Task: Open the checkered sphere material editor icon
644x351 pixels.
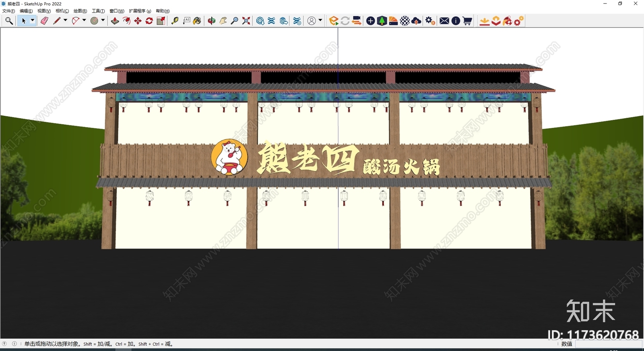Action: [405, 21]
